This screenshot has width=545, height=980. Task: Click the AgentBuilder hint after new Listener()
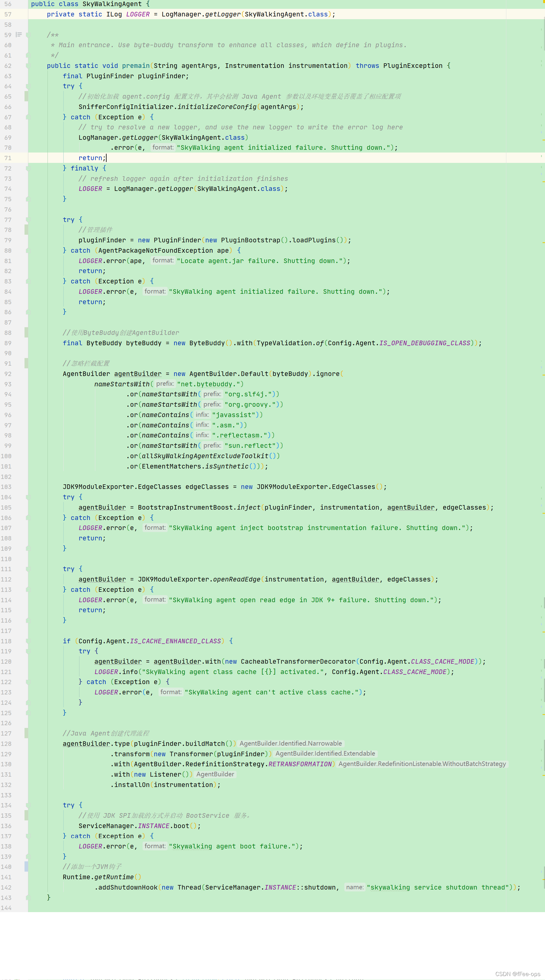[x=216, y=774]
